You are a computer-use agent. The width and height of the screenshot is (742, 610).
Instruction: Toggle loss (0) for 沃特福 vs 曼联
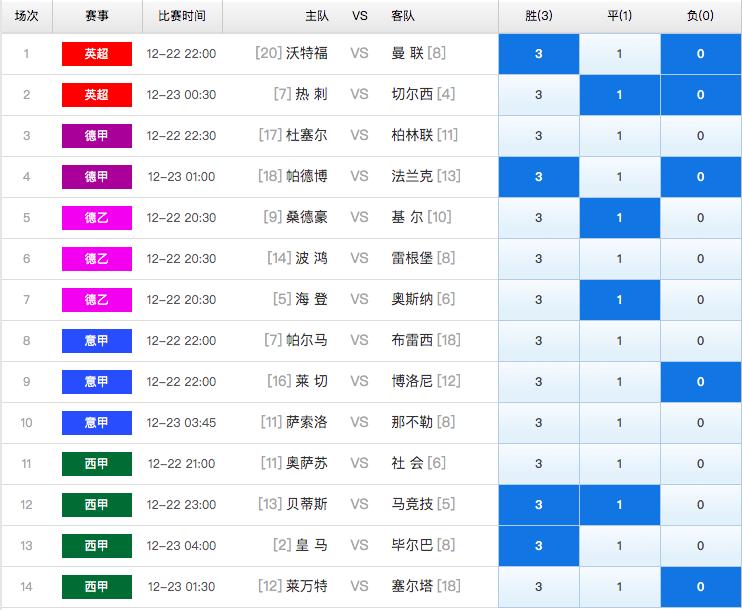[x=701, y=54]
